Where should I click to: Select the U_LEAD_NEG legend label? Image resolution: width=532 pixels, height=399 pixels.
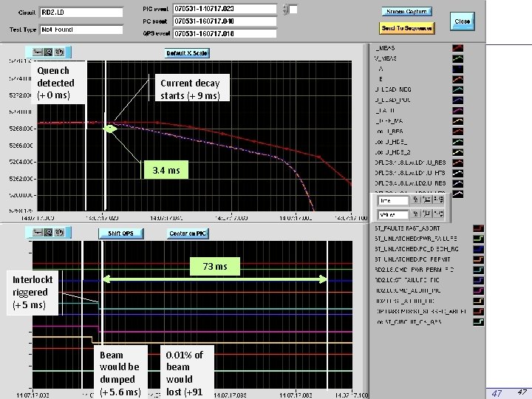click(x=392, y=89)
